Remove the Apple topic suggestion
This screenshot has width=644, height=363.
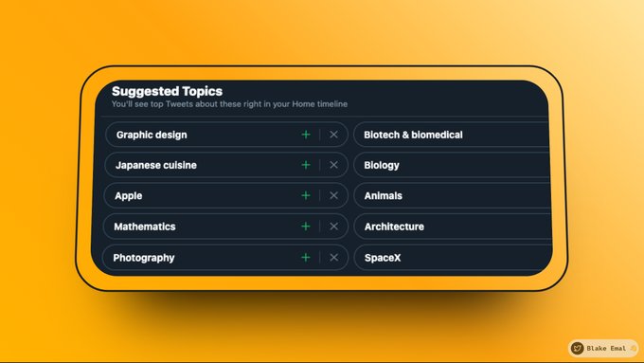334,195
